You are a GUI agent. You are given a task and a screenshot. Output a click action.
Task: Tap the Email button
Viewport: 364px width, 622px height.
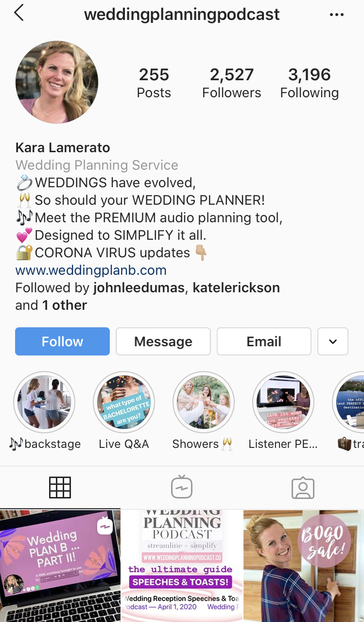[x=264, y=341]
